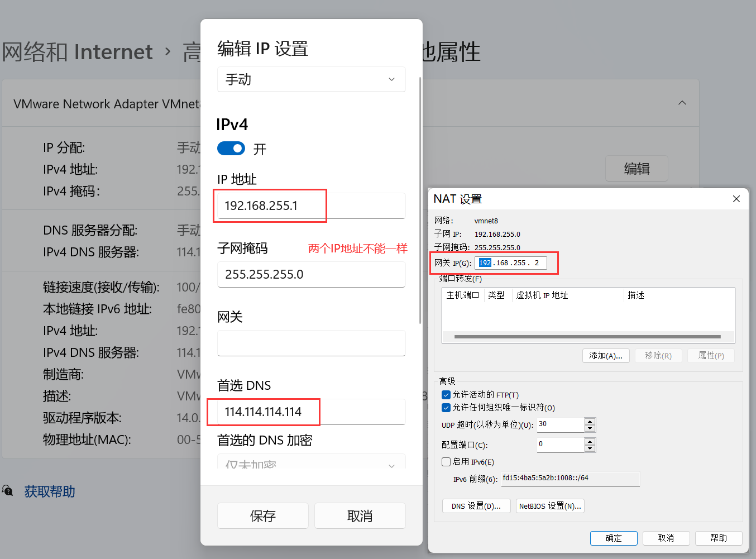Screen dimensions: 756x559
Task: Save the IP settings with 保存
Action: pos(262,515)
